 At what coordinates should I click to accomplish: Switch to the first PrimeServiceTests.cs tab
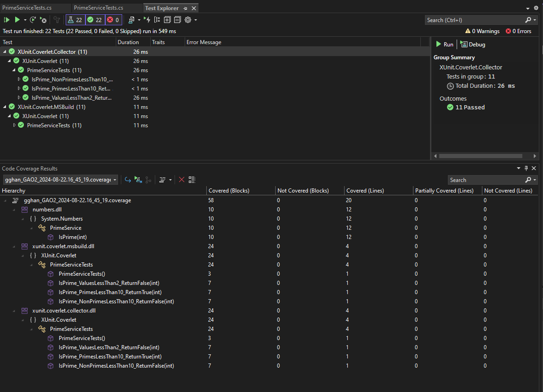[27, 8]
